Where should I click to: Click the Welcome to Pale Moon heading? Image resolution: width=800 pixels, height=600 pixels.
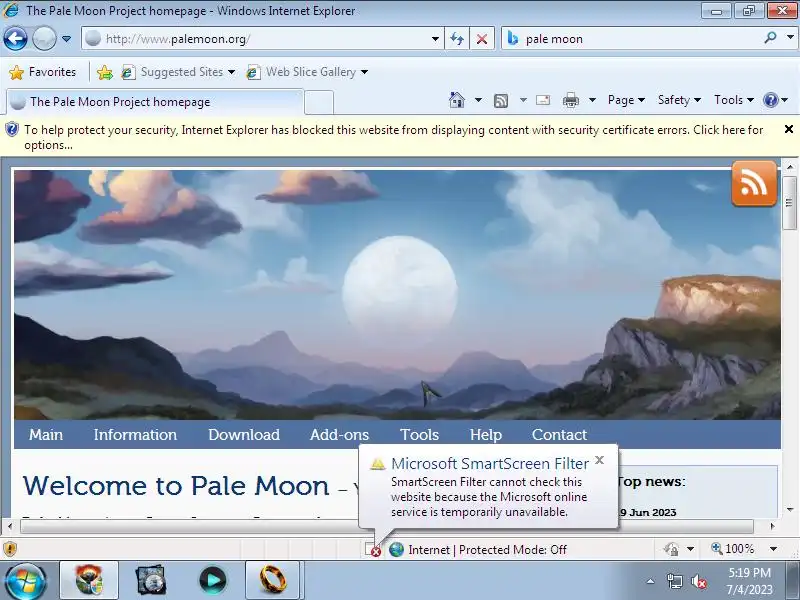176,486
